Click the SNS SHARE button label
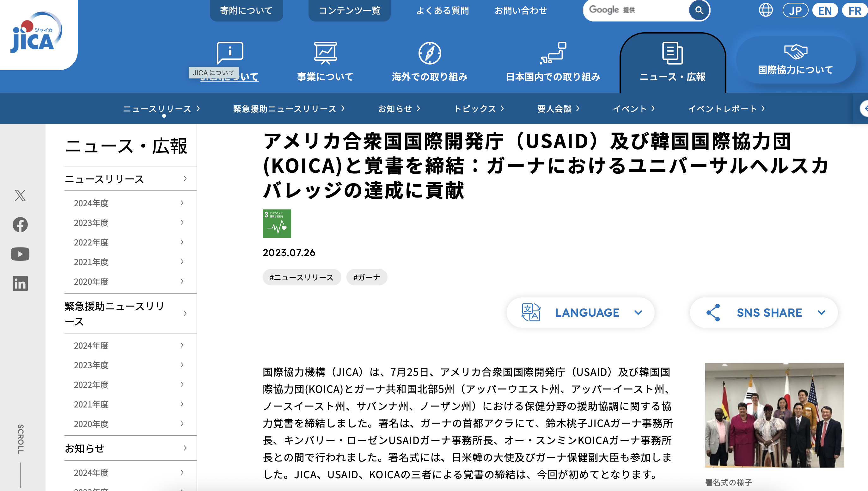The width and height of the screenshot is (868, 491). [x=769, y=312]
